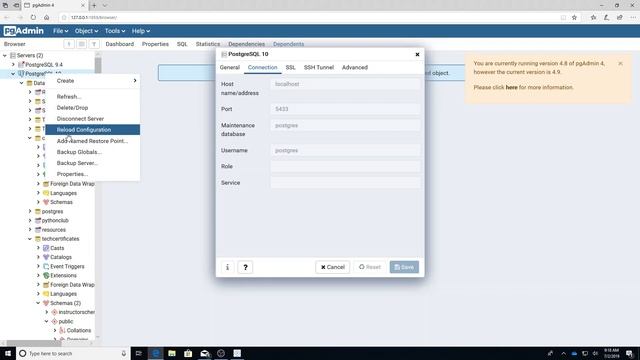Refresh the browser page
Viewport: 640px width, 360px height.
(33, 18)
